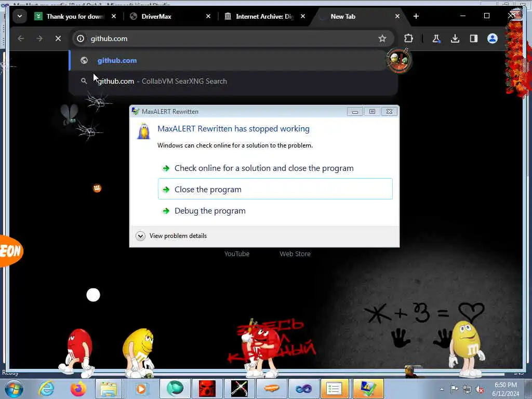Close the New Tab tab
532x399 pixels.
click(x=397, y=16)
